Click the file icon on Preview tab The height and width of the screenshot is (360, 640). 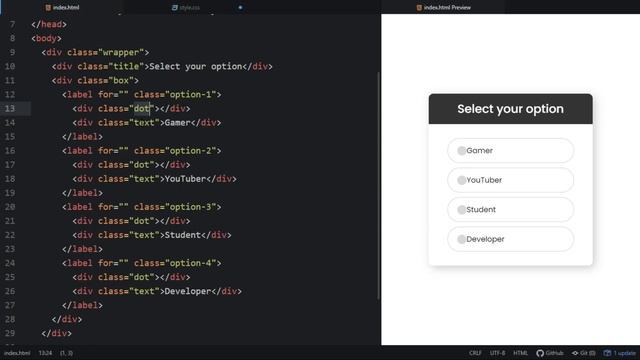[419, 7]
